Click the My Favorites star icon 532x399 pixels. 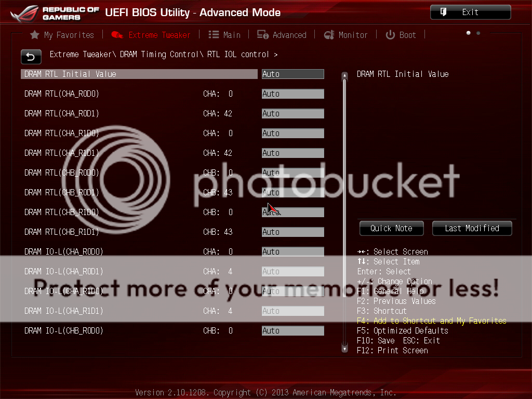click(x=35, y=35)
